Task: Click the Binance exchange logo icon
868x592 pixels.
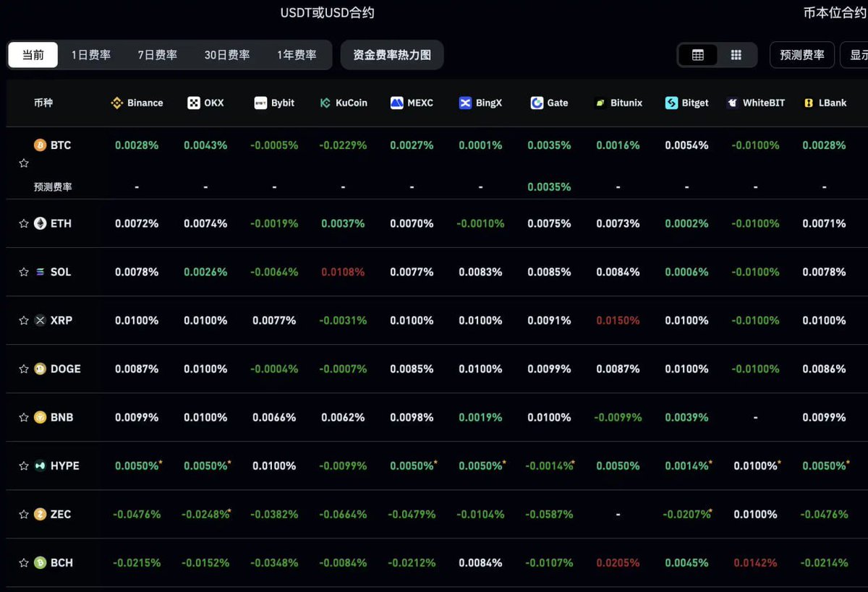Action: [116, 103]
